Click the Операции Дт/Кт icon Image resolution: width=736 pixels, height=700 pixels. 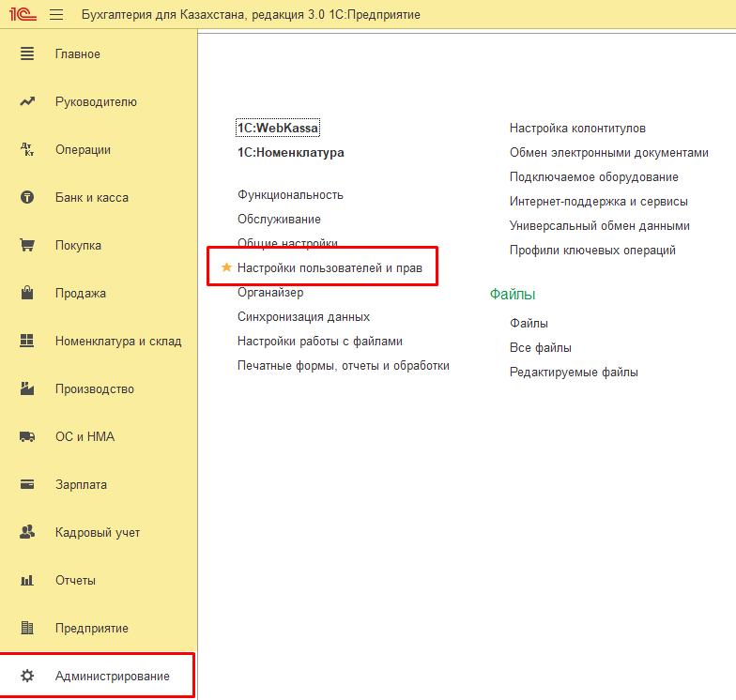click(27, 150)
